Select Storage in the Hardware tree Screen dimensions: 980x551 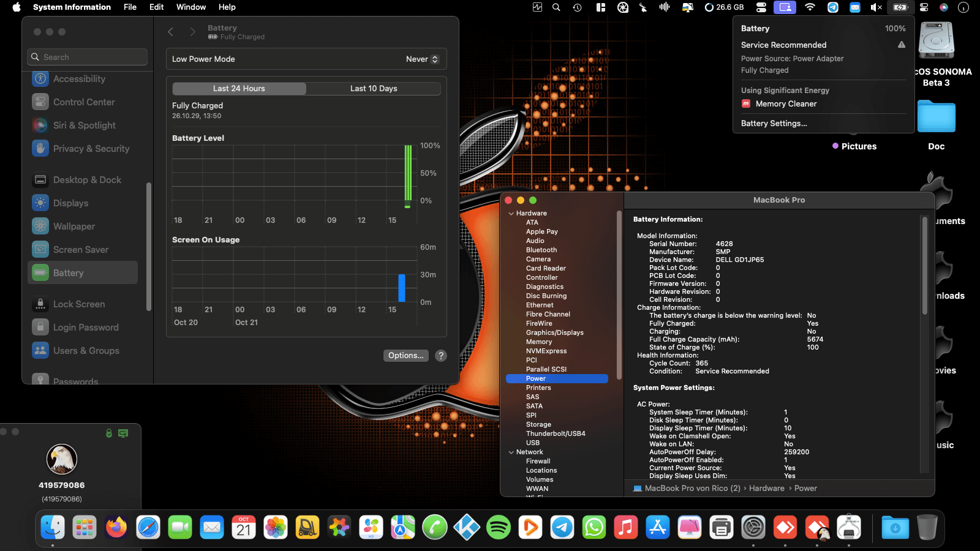tap(538, 425)
